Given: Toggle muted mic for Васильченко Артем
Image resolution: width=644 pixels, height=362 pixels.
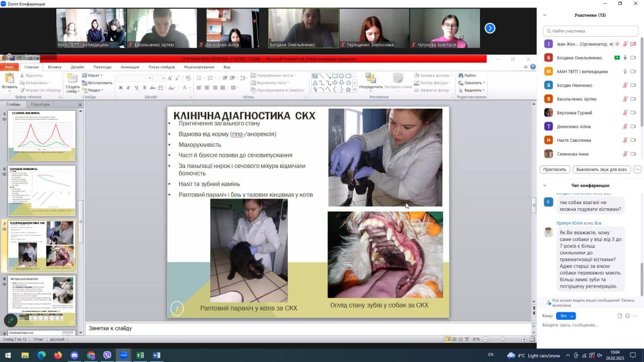Looking at the screenshot, I should 625,99.
